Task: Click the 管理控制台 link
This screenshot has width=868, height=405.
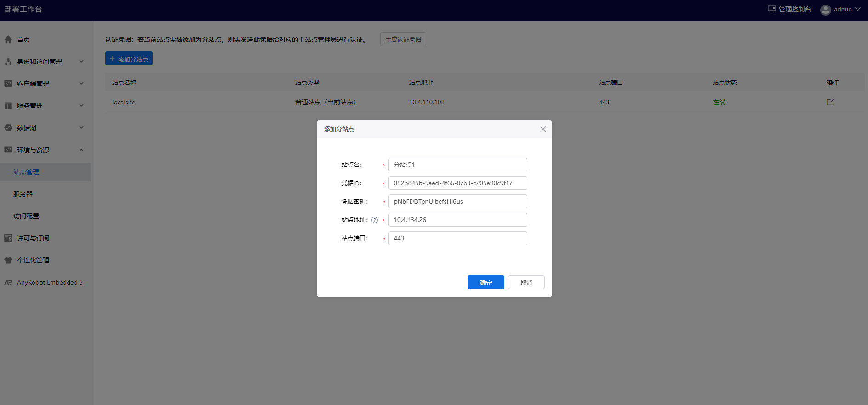Action: (795, 9)
